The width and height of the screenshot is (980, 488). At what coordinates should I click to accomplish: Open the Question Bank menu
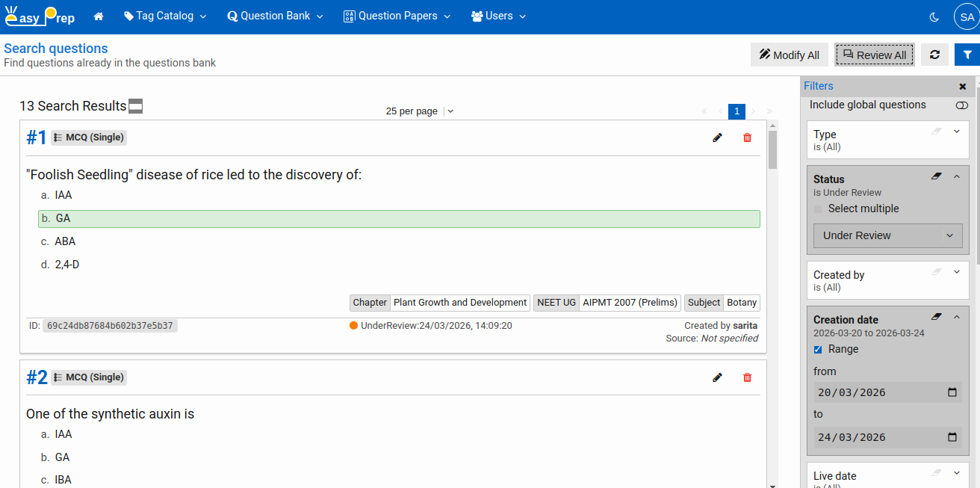(274, 16)
